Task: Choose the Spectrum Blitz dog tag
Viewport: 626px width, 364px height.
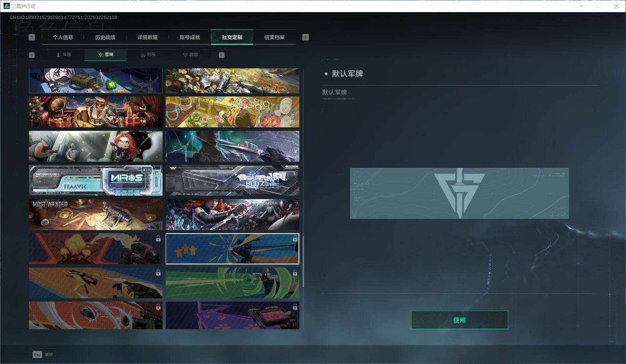Action: coord(233,180)
